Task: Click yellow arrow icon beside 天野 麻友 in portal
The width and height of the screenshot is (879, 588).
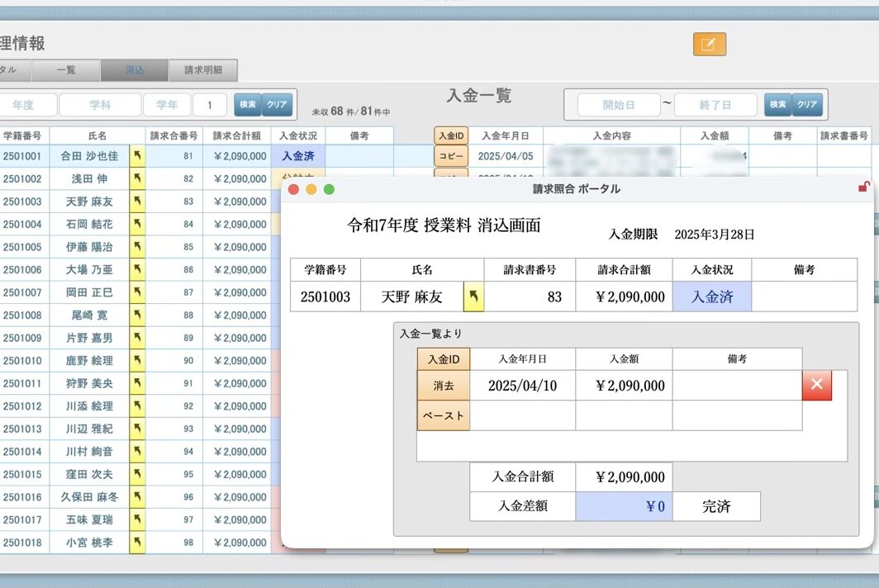Action: (x=472, y=295)
